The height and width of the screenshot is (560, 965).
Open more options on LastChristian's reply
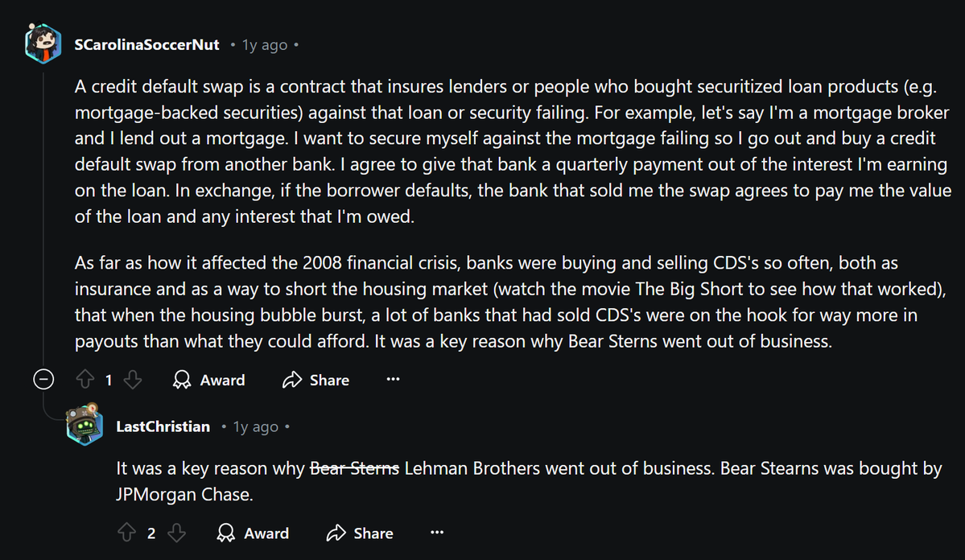[x=436, y=533]
